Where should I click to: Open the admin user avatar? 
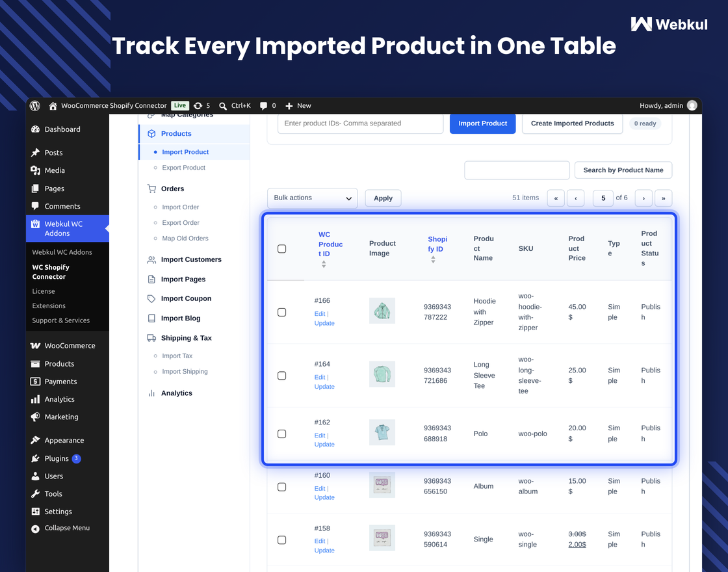click(692, 105)
